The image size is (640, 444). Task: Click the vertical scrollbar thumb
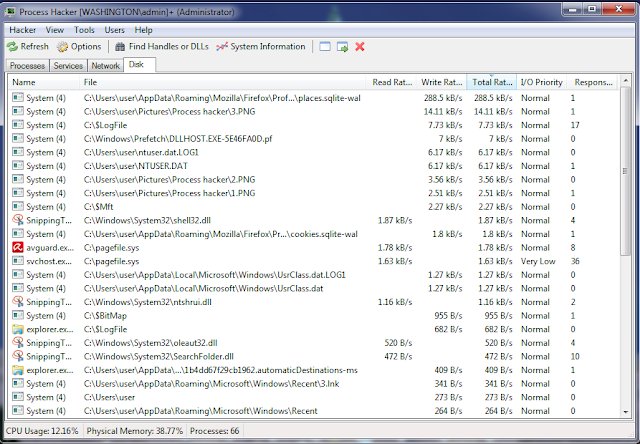coord(625,171)
